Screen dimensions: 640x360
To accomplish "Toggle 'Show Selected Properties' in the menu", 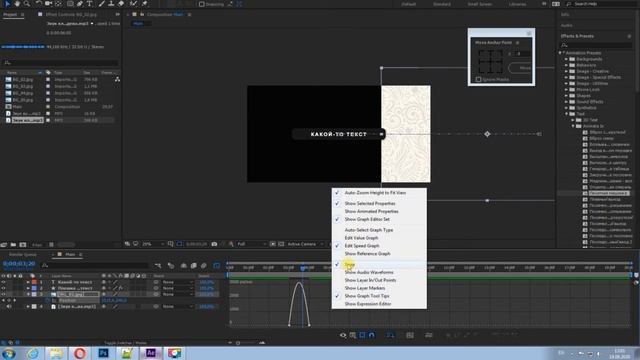I will click(x=370, y=203).
